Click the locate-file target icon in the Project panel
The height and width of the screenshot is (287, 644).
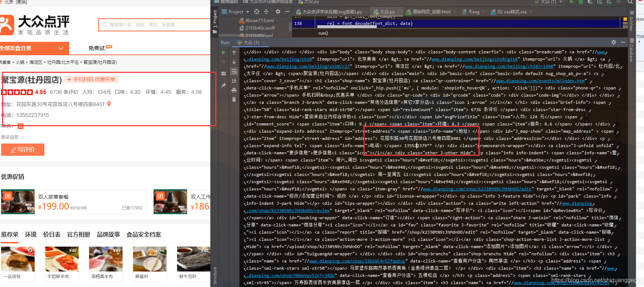click(x=257, y=12)
